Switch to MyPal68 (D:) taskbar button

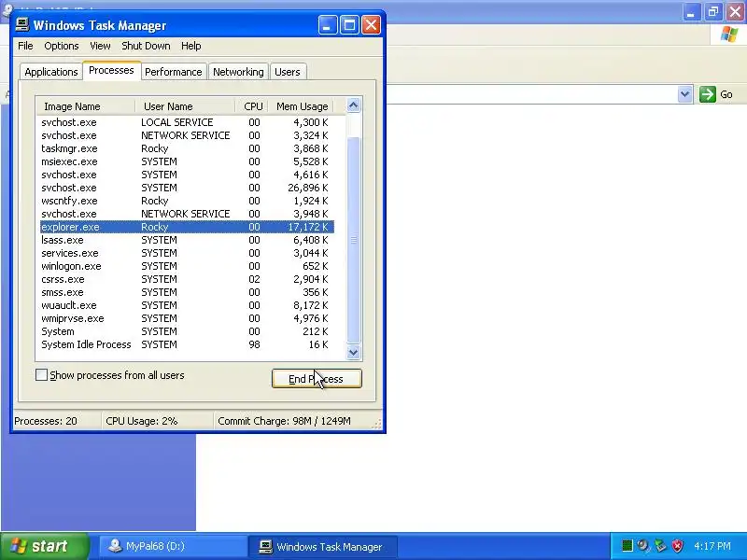pos(172,546)
